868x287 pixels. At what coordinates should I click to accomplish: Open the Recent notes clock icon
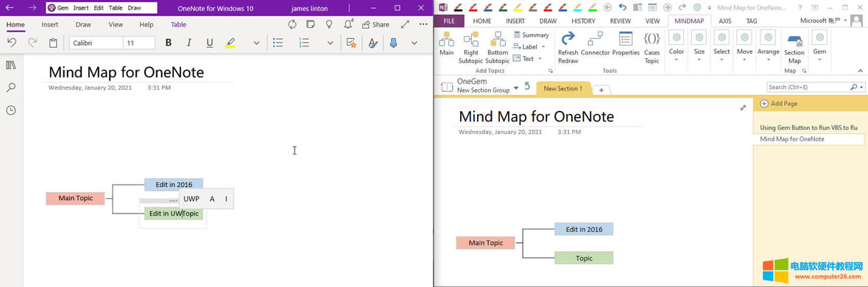click(10, 110)
